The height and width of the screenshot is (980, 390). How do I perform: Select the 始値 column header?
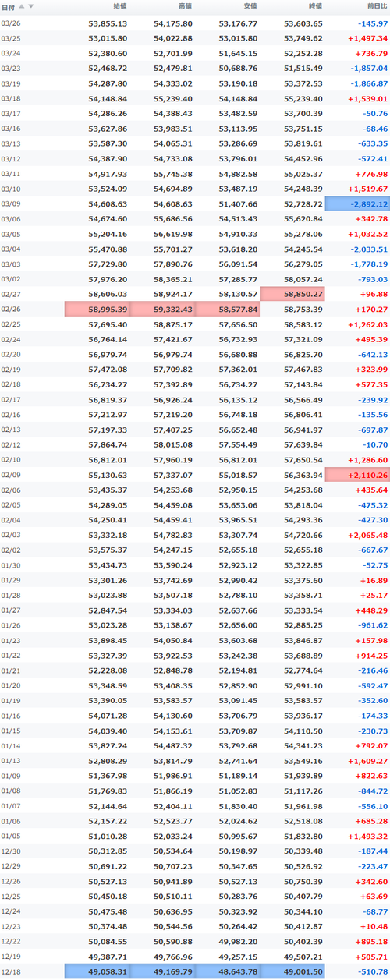(x=120, y=6)
